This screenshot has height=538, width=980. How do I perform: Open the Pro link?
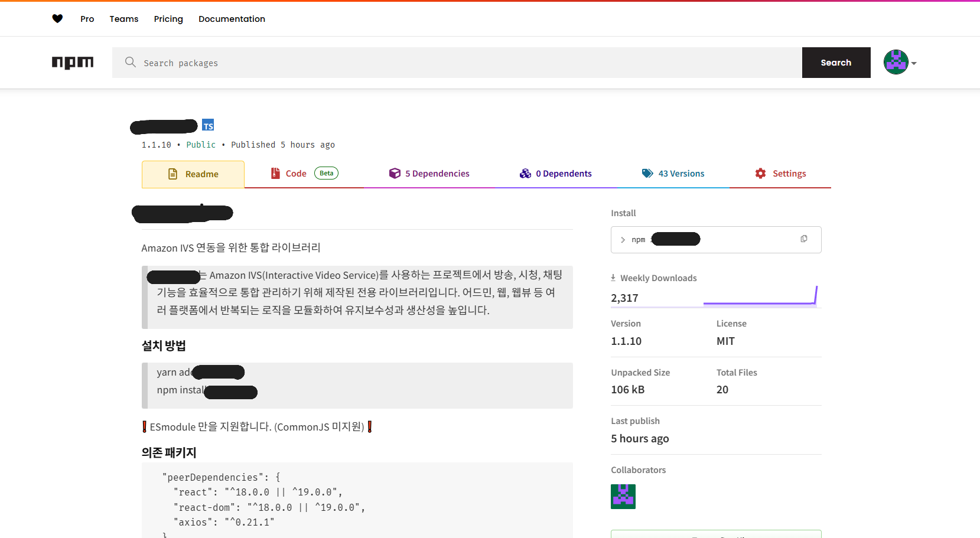[x=87, y=19]
